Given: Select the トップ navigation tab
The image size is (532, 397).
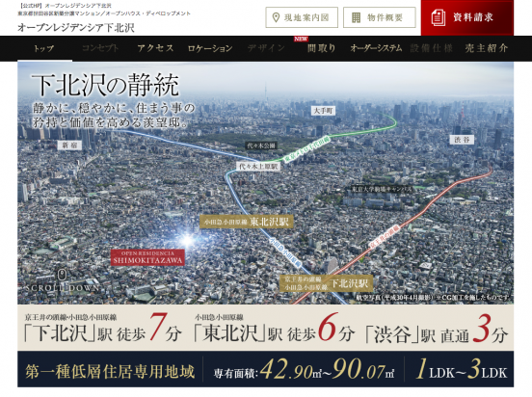Looking at the screenshot, I should click(x=43, y=48).
